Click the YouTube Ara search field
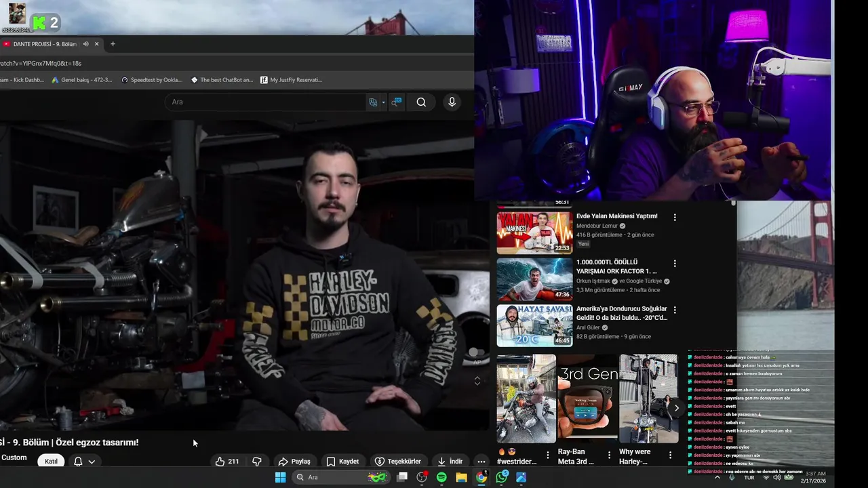The height and width of the screenshot is (488, 868). tap(264, 102)
